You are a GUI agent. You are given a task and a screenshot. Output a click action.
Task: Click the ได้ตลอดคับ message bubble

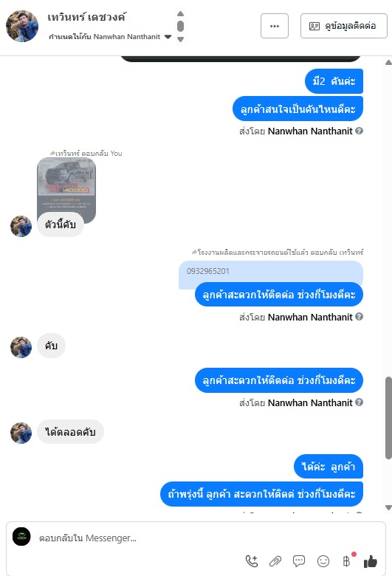[71, 432]
